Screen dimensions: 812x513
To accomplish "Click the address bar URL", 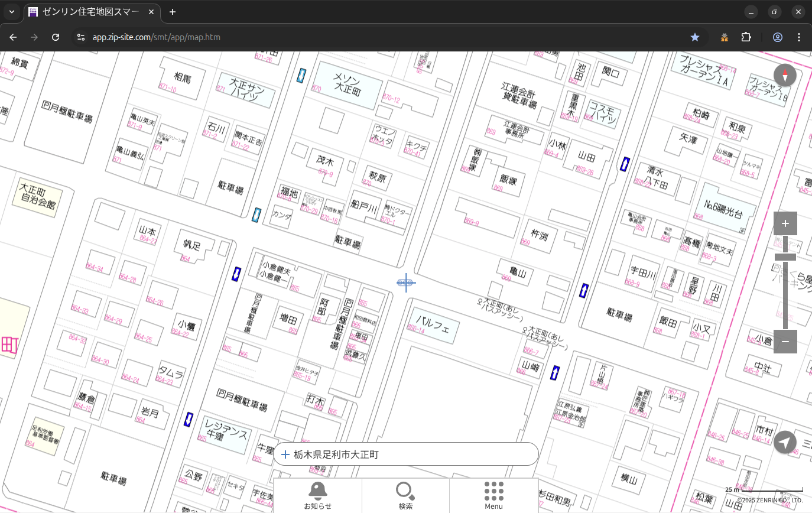I will pos(156,37).
